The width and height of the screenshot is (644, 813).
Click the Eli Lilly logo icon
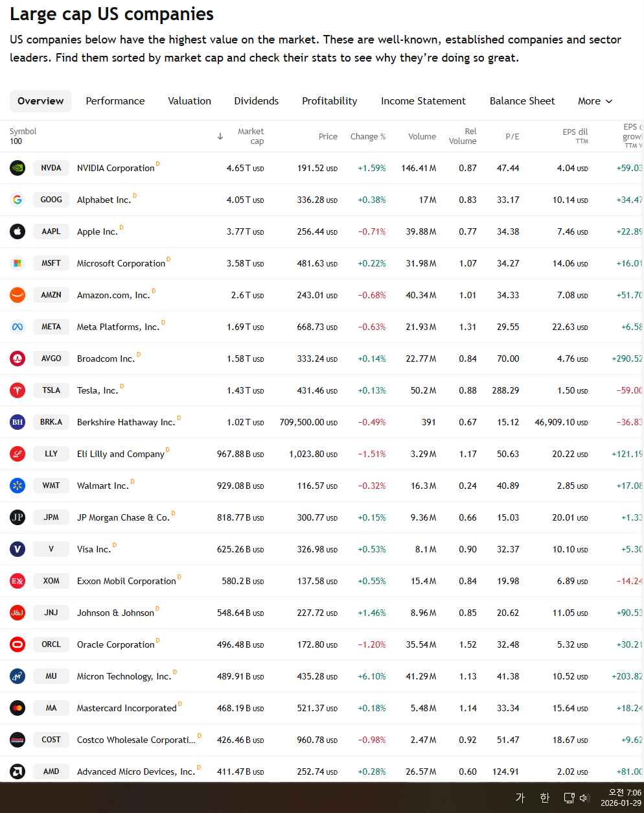coord(17,454)
